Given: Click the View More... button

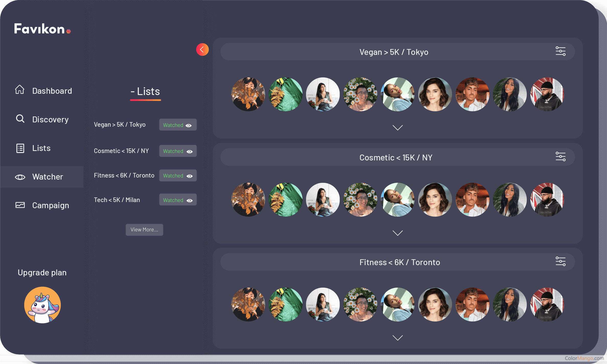Looking at the screenshot, I should [144, 230].
